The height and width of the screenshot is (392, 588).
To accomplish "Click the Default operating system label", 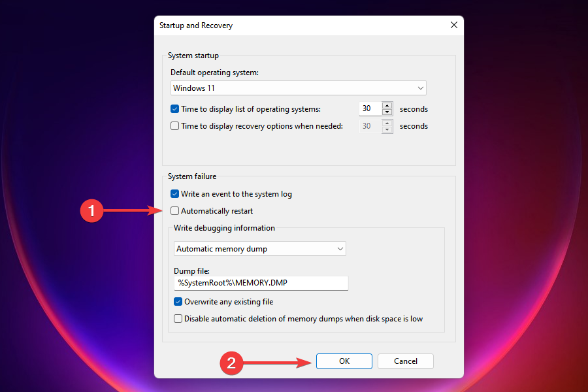I will [214, 73].
